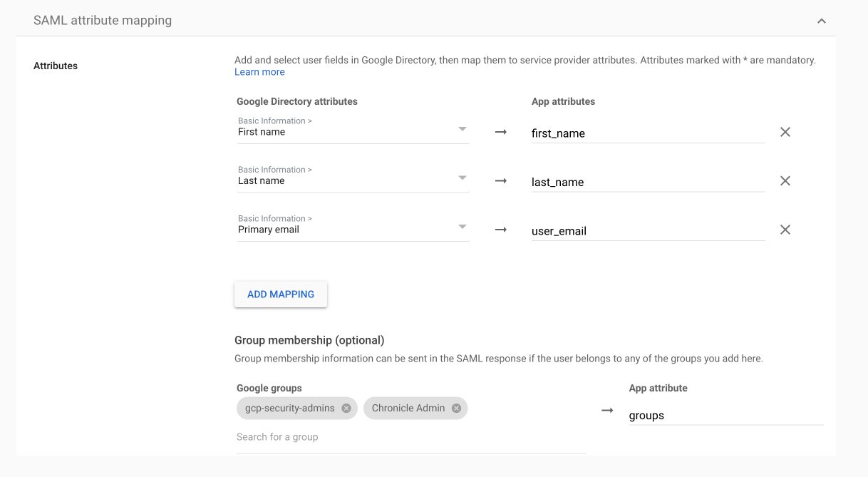Remove the gcp-security-admins group chip
This screenshot has height=477, width=868.
(346, 409)
